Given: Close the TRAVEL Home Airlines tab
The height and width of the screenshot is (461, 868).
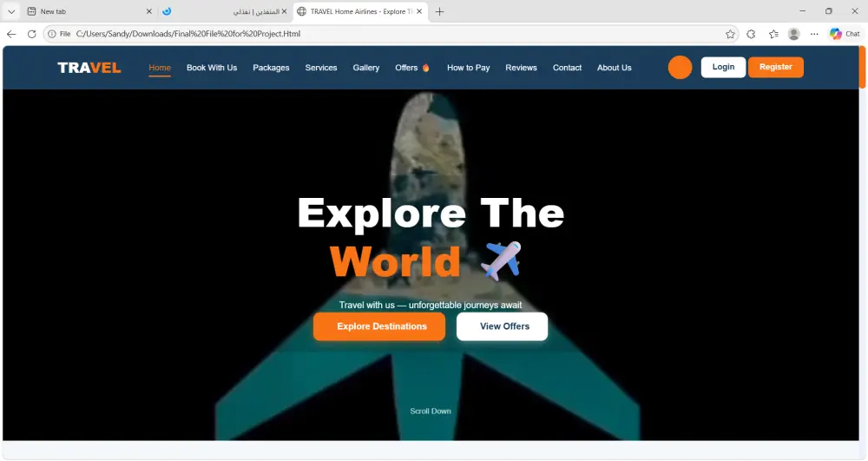Looking at the screenshot, I should (419, 11).
